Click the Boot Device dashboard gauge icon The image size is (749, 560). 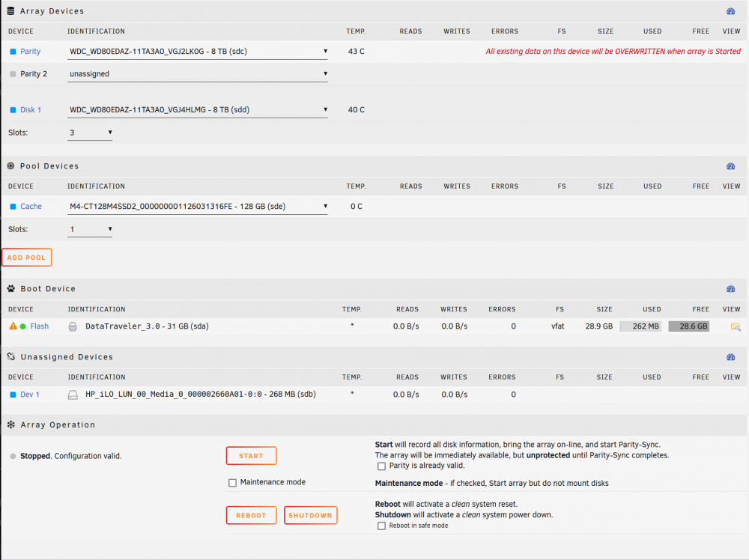(730, 289)
